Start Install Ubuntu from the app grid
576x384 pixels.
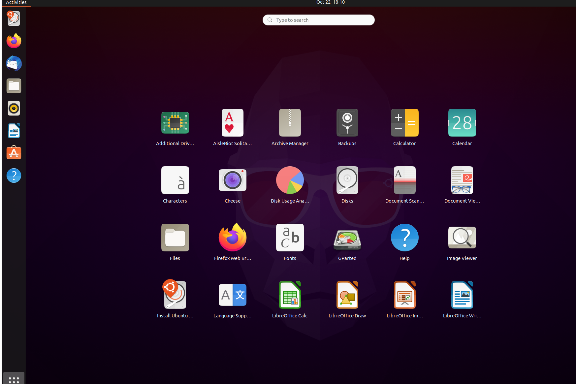pyautogui.click(x=175, y=295)
